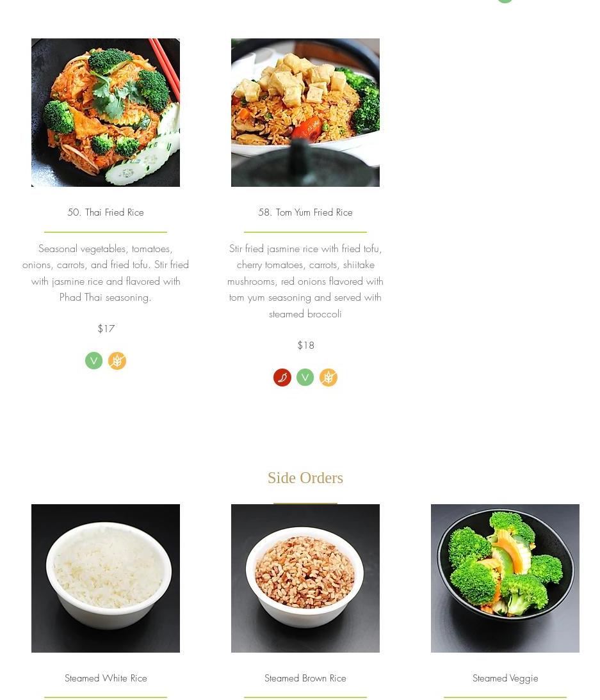Viewport: 600px width, 700px height.
Task: Click the $18 price of Tom Yum Fried Rice
Action: [x=305, y=345]
